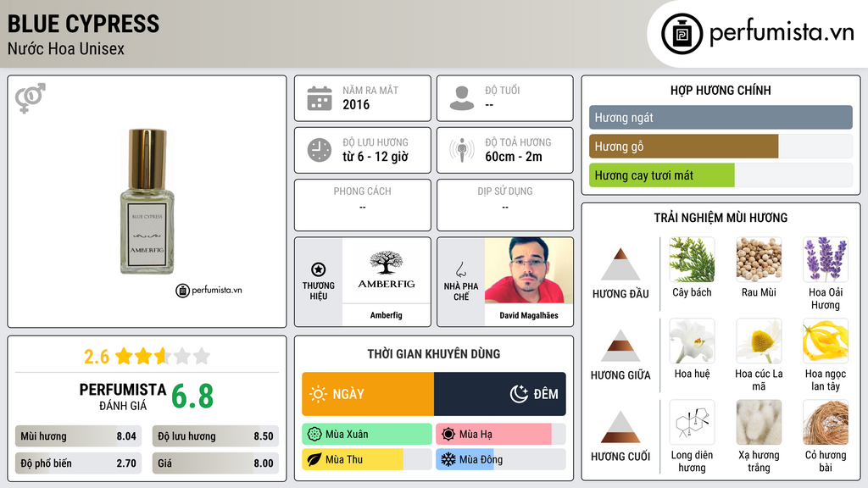This screenshot has width=868, height=488.
Task: Select the Rau Mùi note image
Action: pos(759,259)
